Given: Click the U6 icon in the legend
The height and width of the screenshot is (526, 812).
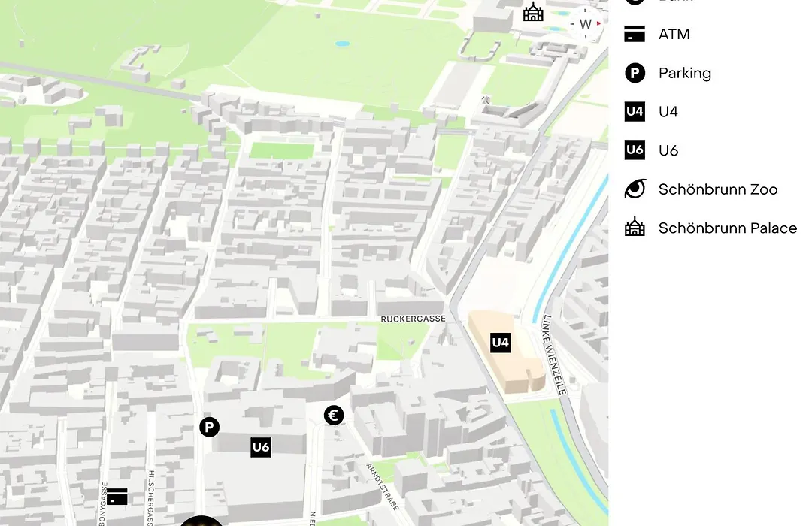Looking at the screenshot, I should click(635, 150).
